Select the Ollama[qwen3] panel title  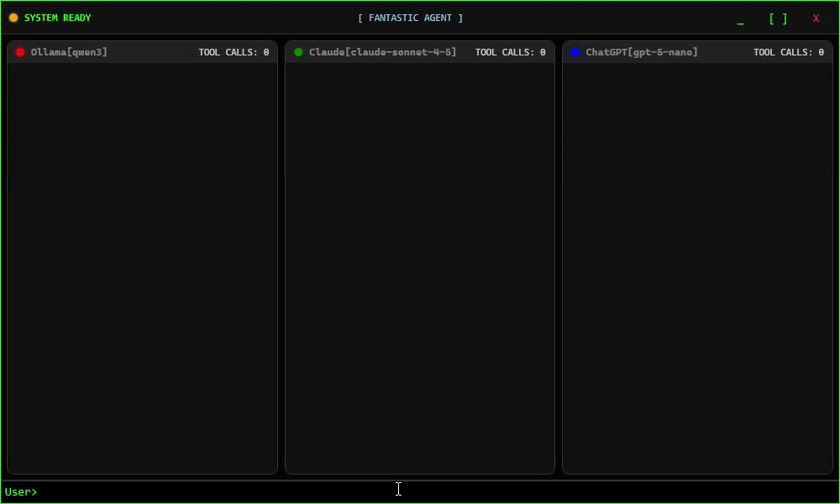[x=69, y=52]
